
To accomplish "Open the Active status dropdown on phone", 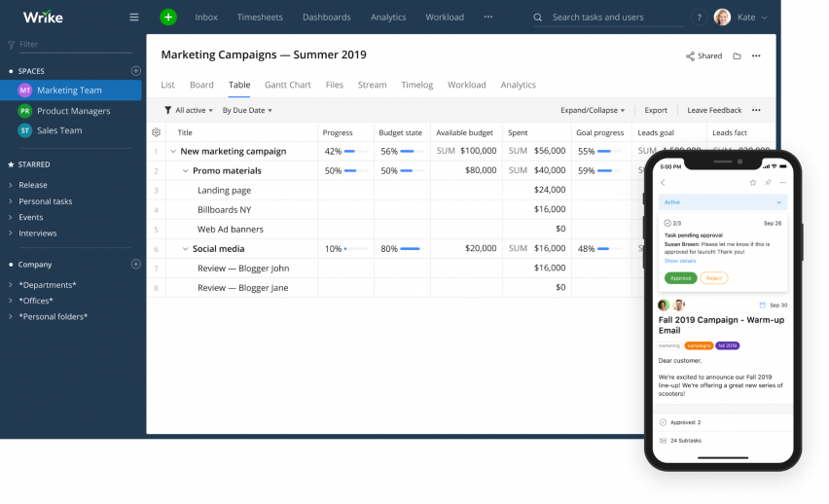I will tap(723, 202).
